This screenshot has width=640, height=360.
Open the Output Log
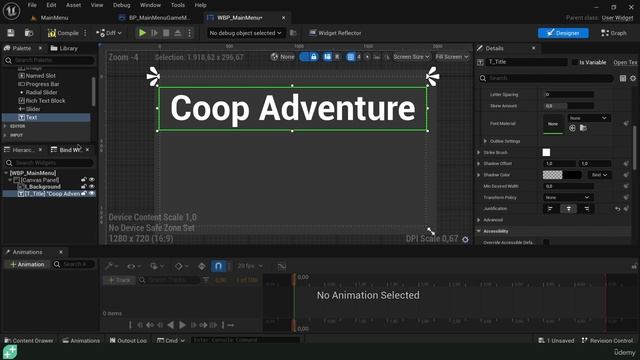(128, 340)
